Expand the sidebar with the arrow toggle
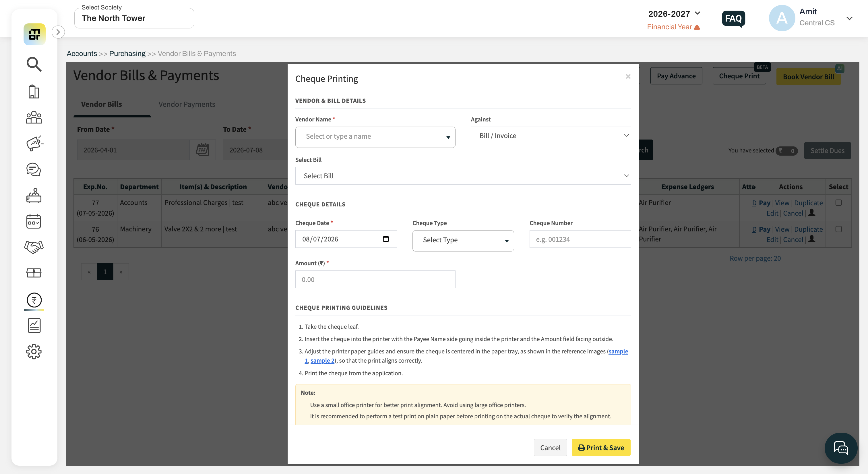 58,32
